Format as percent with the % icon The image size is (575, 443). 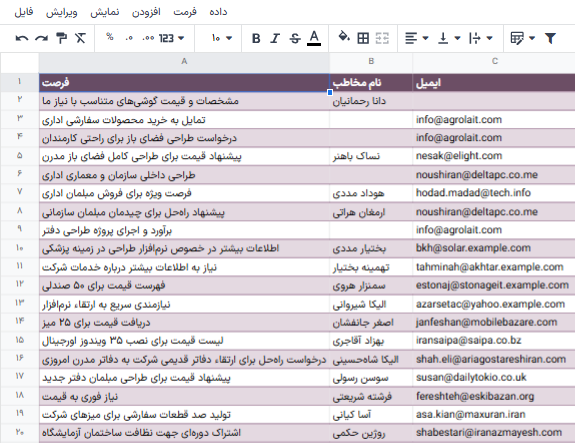click(109, 37)
